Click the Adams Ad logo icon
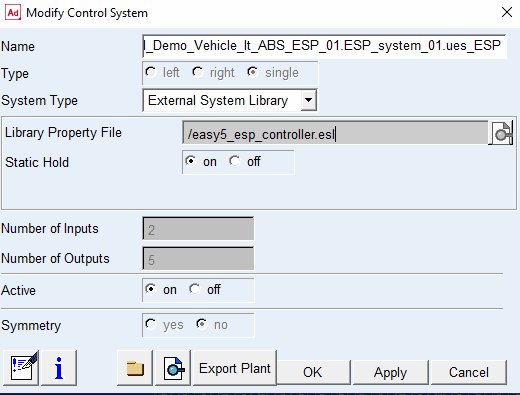 (x=13, y=13)
